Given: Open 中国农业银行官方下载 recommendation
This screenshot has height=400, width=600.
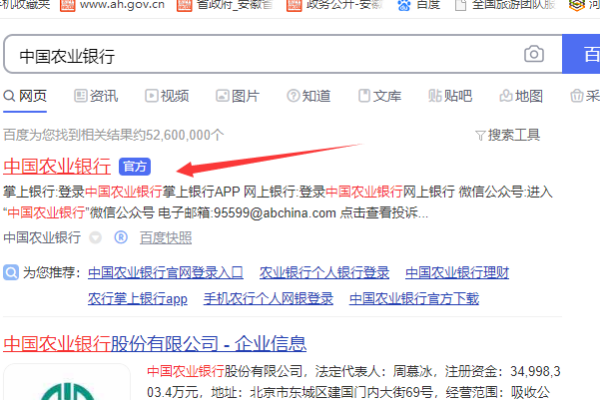Looking at the screenshot, I should pos(414,299).
